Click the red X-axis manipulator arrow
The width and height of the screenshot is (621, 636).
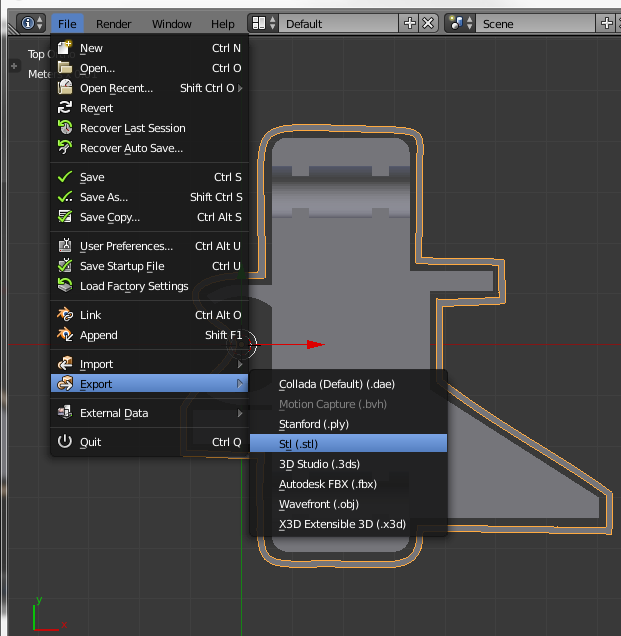(314, 344)
